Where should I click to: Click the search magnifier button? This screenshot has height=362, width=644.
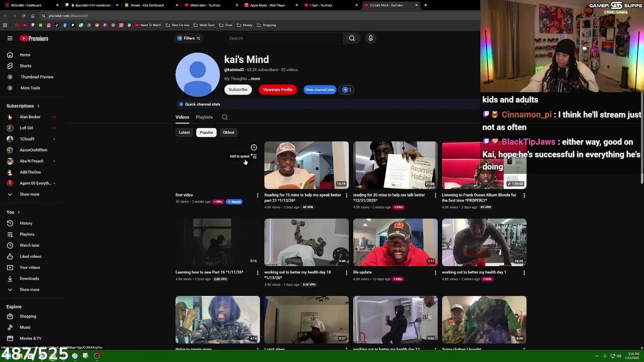coord(352,38)
